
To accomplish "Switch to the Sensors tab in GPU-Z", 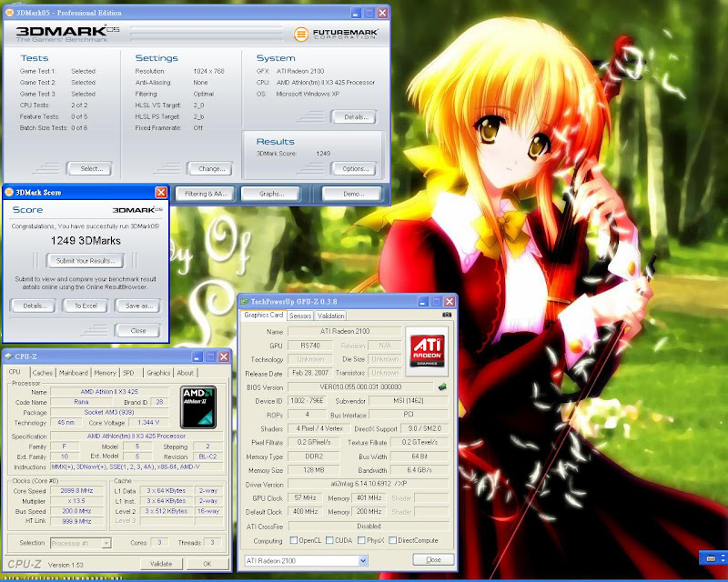I will pos(300,316).
